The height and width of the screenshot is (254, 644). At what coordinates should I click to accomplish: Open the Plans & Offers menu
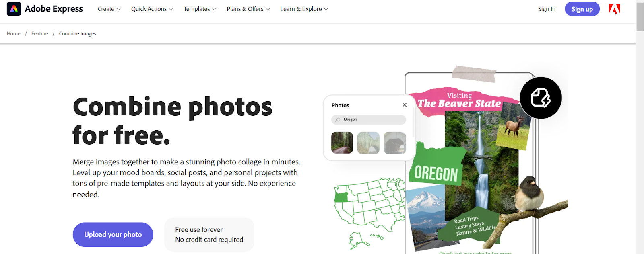click(x=248, y=9)
